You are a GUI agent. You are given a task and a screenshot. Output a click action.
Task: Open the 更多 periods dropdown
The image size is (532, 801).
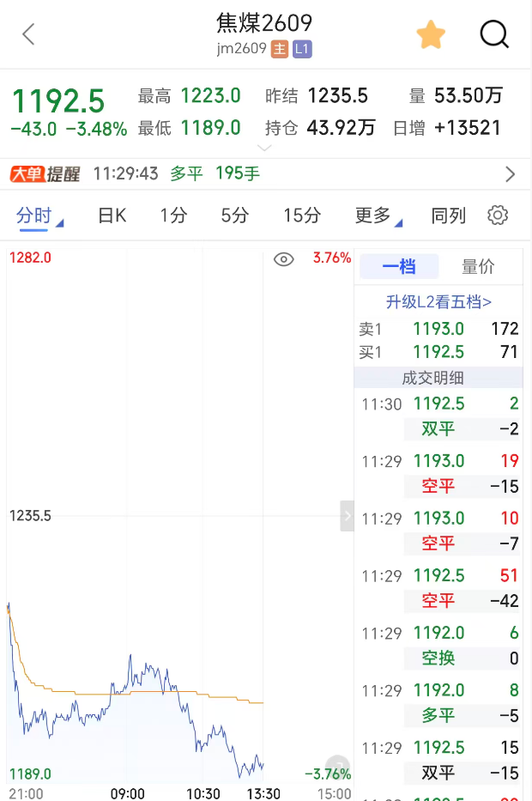[x=378, y=215]
